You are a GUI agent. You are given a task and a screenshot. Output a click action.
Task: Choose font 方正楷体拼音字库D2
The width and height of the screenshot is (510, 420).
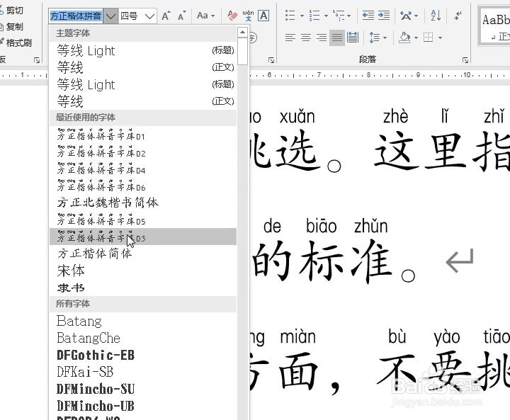point(143,152)
